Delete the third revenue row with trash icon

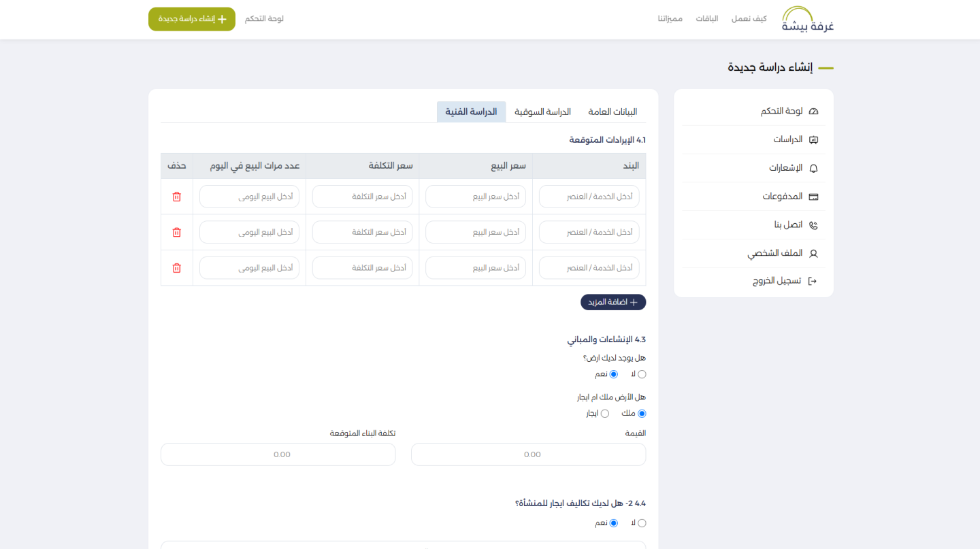click(177, 268)
